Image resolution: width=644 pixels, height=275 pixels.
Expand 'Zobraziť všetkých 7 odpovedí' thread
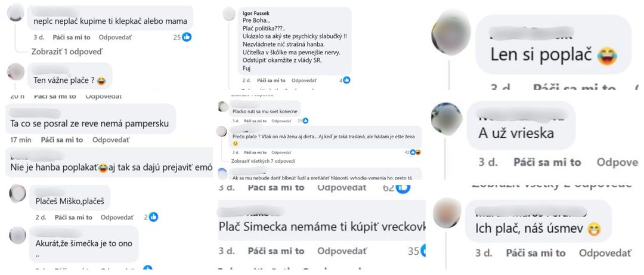click(x=264, y=160)
